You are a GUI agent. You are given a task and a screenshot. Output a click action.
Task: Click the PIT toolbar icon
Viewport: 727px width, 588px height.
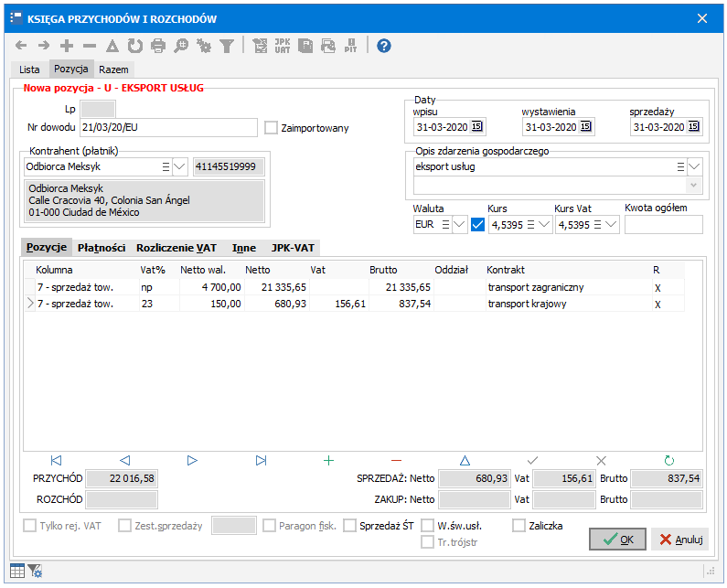point(351,46)
